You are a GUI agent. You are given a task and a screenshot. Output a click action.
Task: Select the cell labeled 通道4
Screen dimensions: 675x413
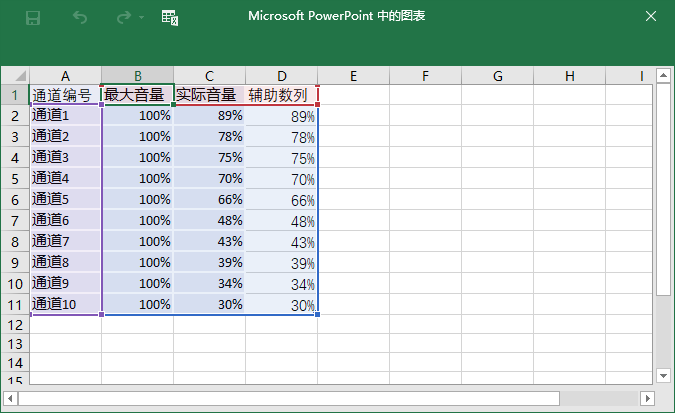coord(65,178)
